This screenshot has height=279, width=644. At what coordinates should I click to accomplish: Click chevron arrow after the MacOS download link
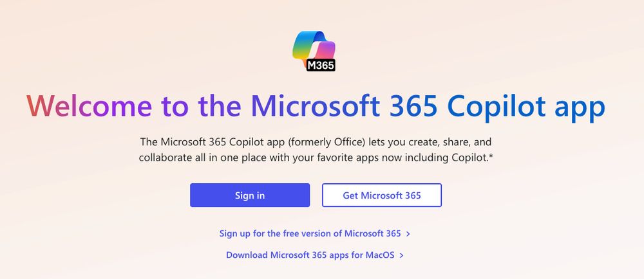pos(401,255)
